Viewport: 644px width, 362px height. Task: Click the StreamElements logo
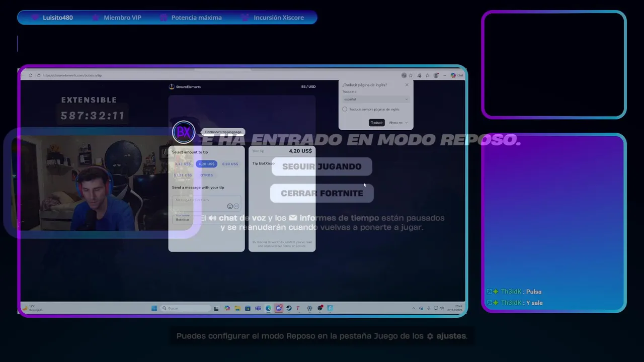pyautogui.click(x=185, y=86)
